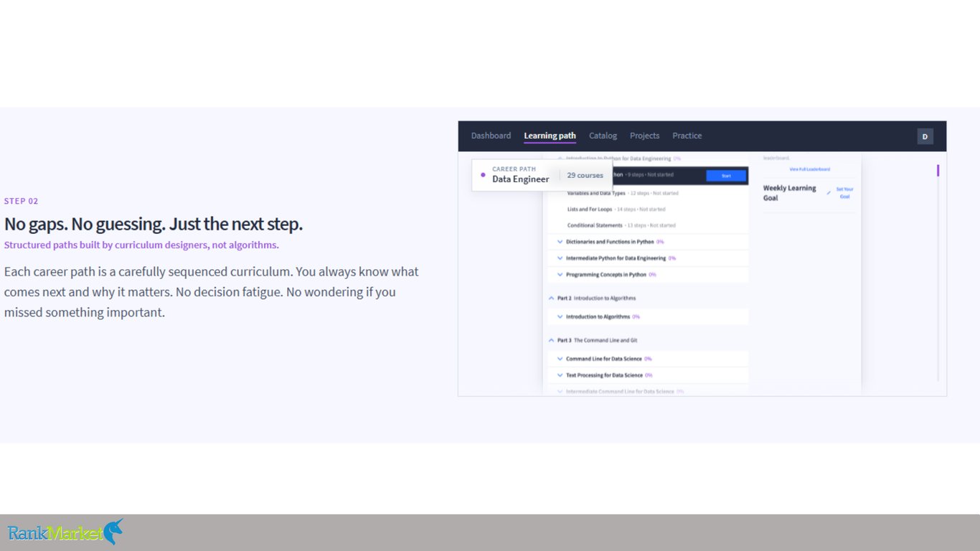Click the 29 courses label
The width and height of the screenshot is (980, 551).
coord(585,175)
